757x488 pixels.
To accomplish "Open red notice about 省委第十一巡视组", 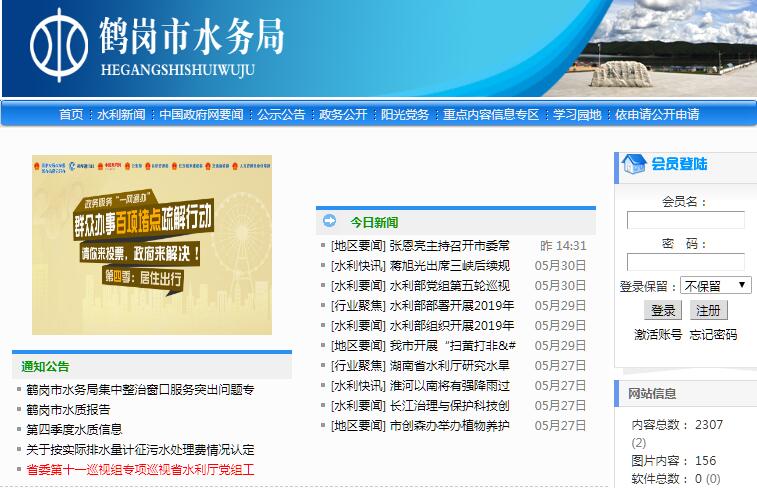I will click(140, 469).
